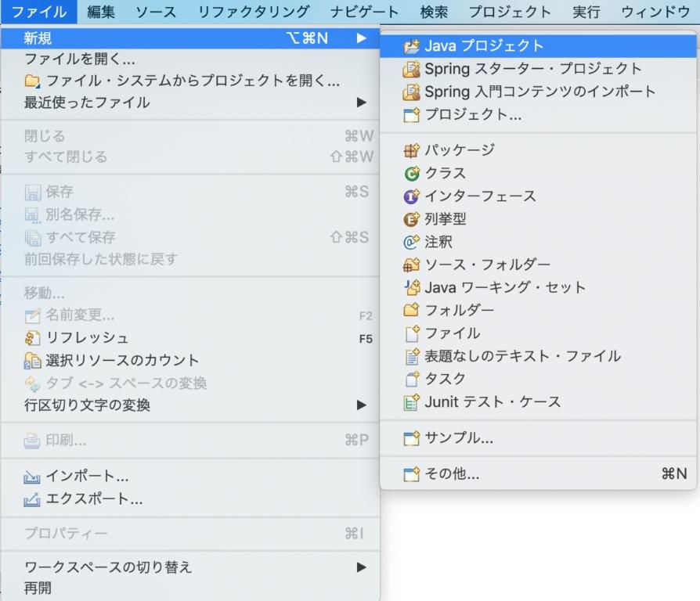700x601 pixels.
Task: Open the ファイル menu in menu bar
Action: pyautogui.click(x=39, y=12)
